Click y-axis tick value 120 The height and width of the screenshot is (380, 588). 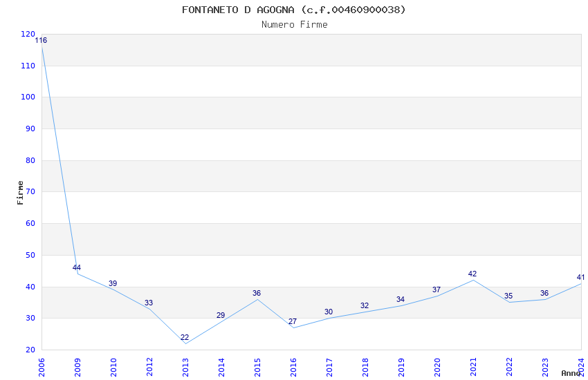[28, 34]
